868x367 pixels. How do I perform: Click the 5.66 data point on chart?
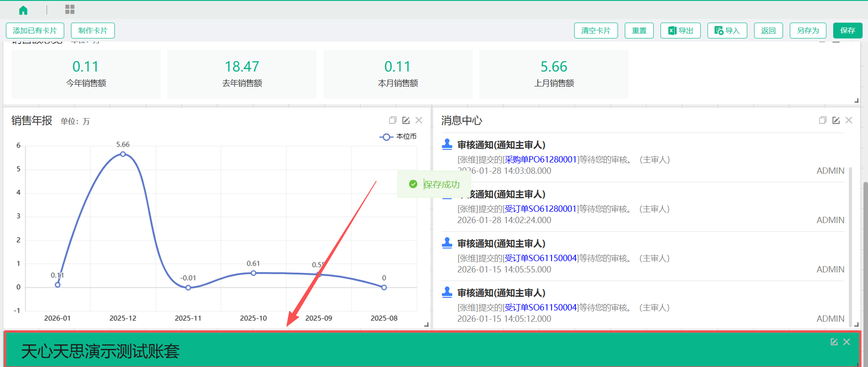(123, 154)
